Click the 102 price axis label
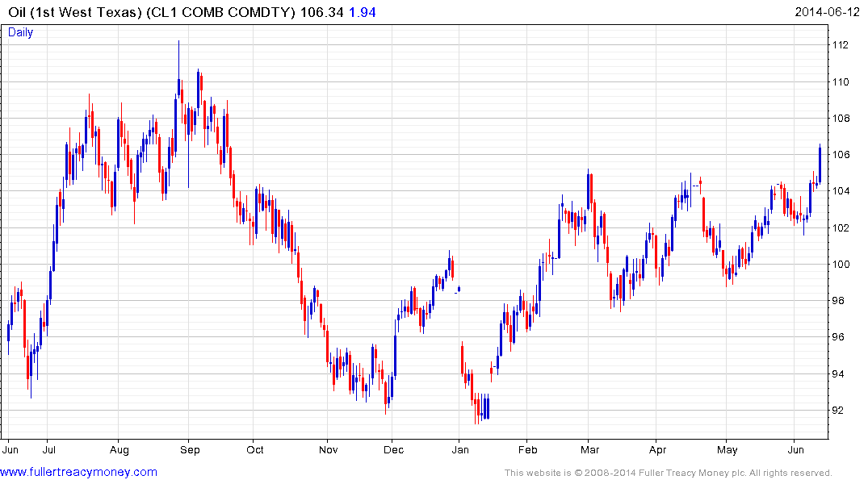 click(x=841, y=227)
